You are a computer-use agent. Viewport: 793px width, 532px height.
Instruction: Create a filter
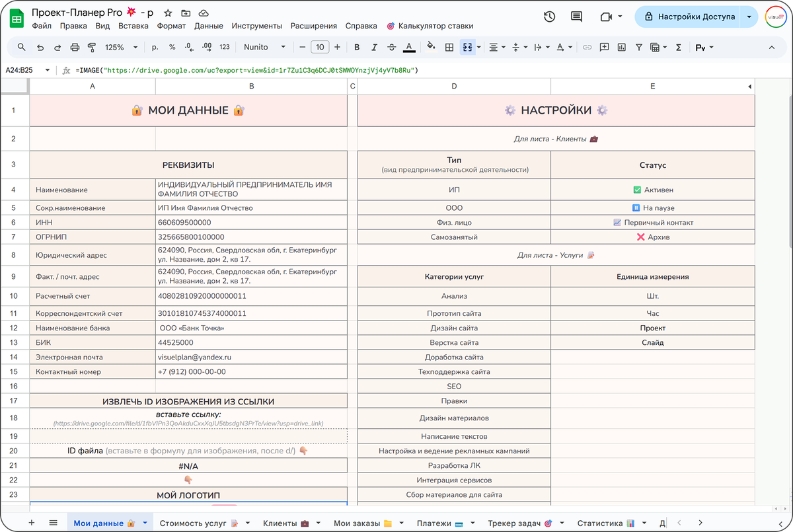click(x=638, y=48)
